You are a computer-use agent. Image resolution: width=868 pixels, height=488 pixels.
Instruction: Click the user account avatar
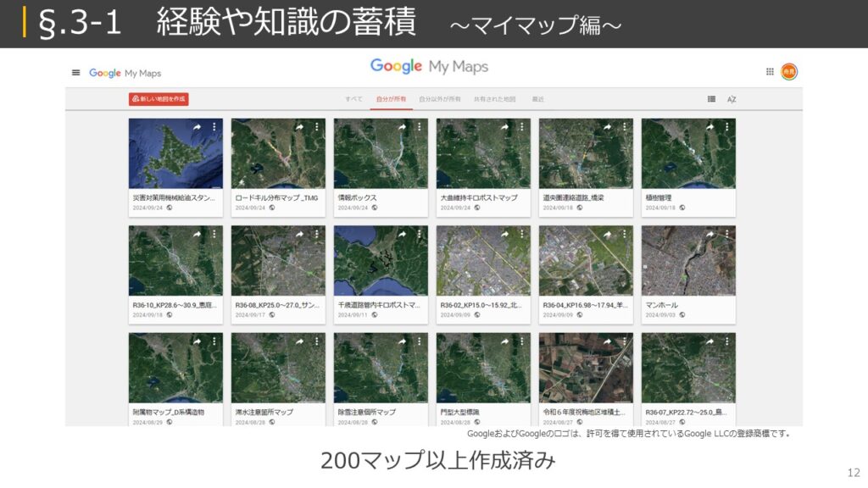[789, 73]
